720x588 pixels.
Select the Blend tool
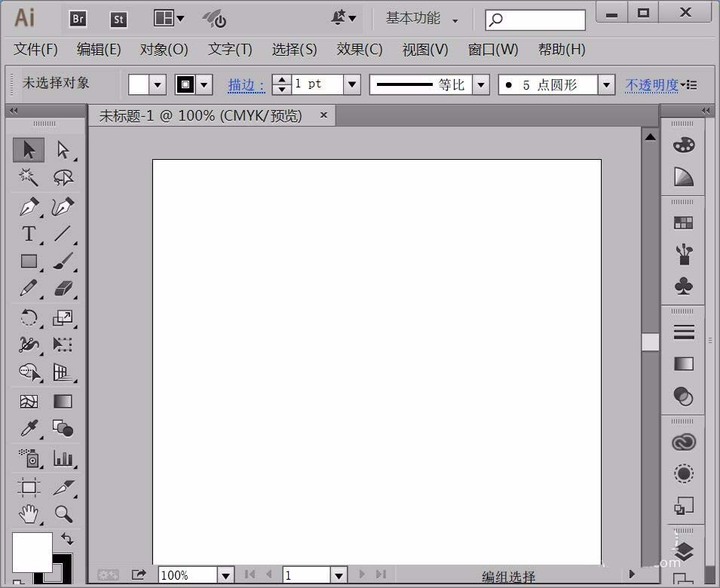coord(63,429)
